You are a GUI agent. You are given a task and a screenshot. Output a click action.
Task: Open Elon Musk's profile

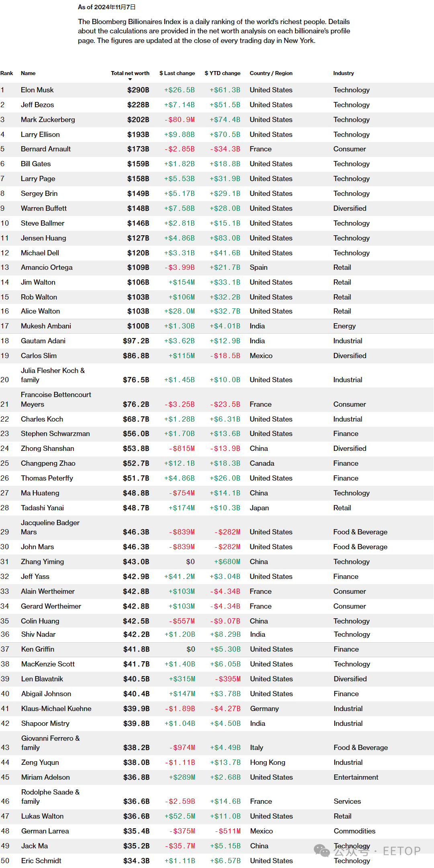point(37,90)
